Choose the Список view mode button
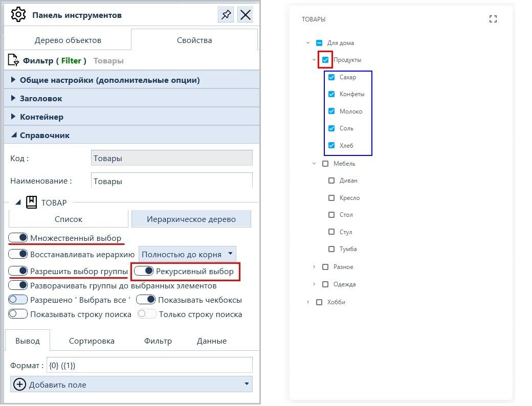Screen dimensions: 532x406 (69, 219)
